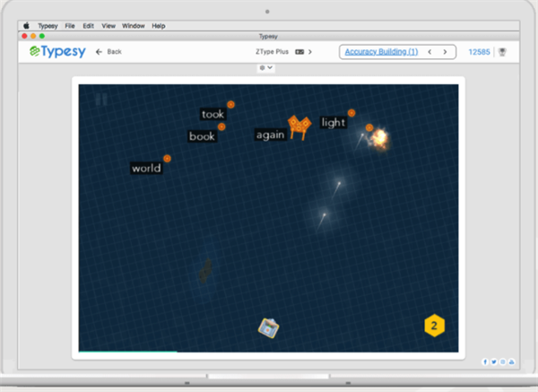The image size is (538, 392).
Task: Go to the previous course activity arrow
Action: click(430, 52)
